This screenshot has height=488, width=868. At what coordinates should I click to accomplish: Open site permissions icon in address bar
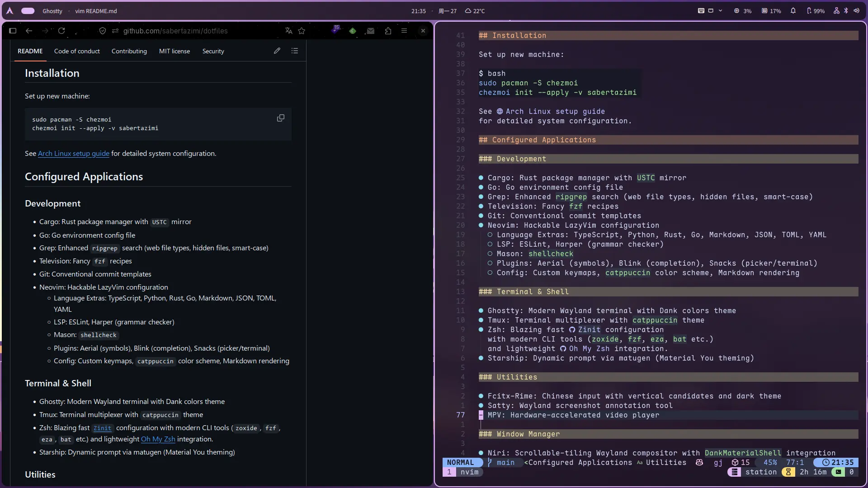click(115, 31)
